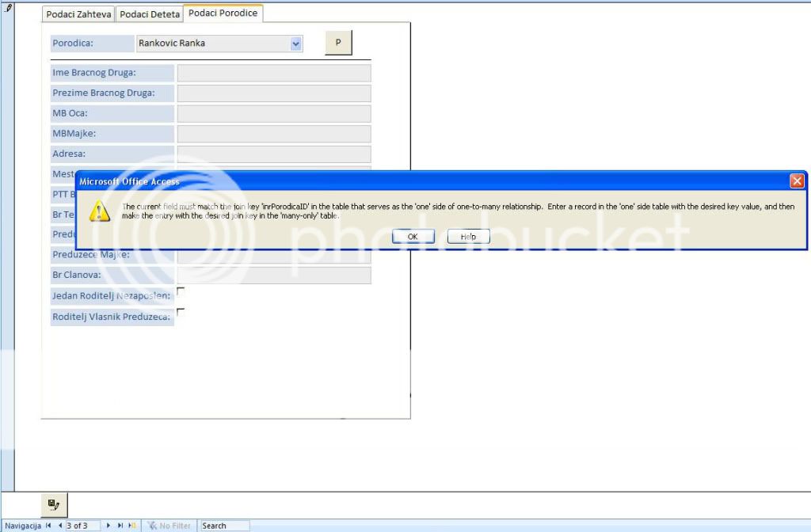Go to next record arrow

tap(109, 526)
